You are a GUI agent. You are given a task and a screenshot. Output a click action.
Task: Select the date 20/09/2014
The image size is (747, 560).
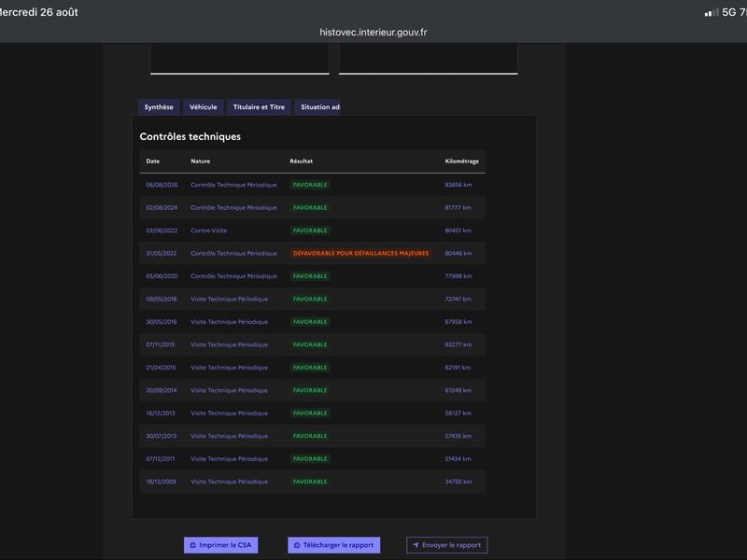[161, 390]
